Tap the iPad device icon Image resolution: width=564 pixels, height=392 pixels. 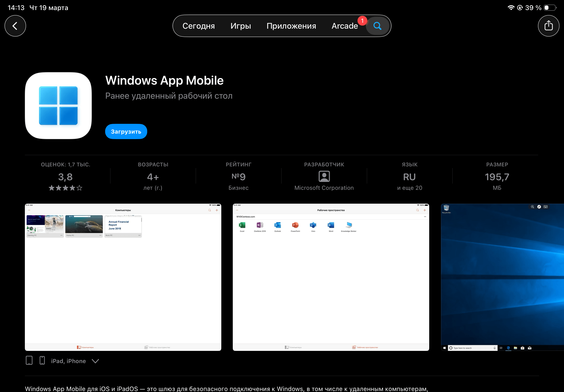(x=29, y=360)
